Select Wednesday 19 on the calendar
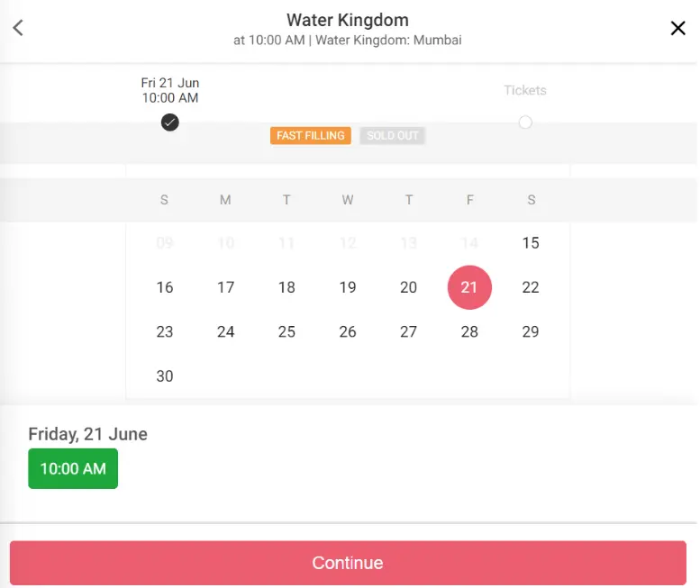Screen dimensions: 700x588 [348, 287]
